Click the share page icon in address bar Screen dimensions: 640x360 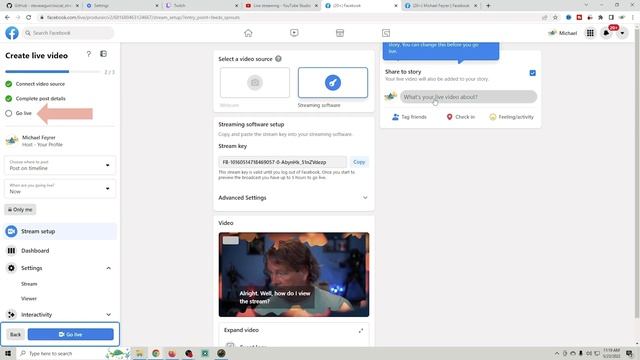click(544, 18)
